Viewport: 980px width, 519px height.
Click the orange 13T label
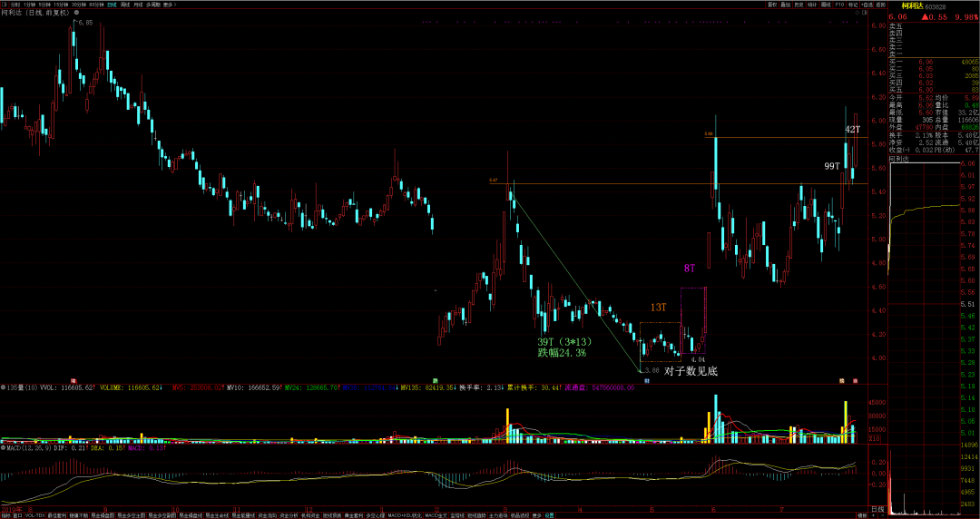(x=659, y=307)
